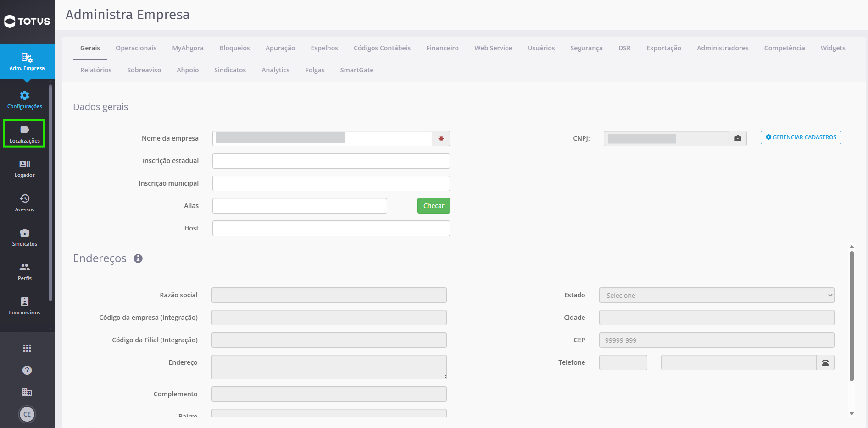Open the Ahpoio tab

[188, 70]
